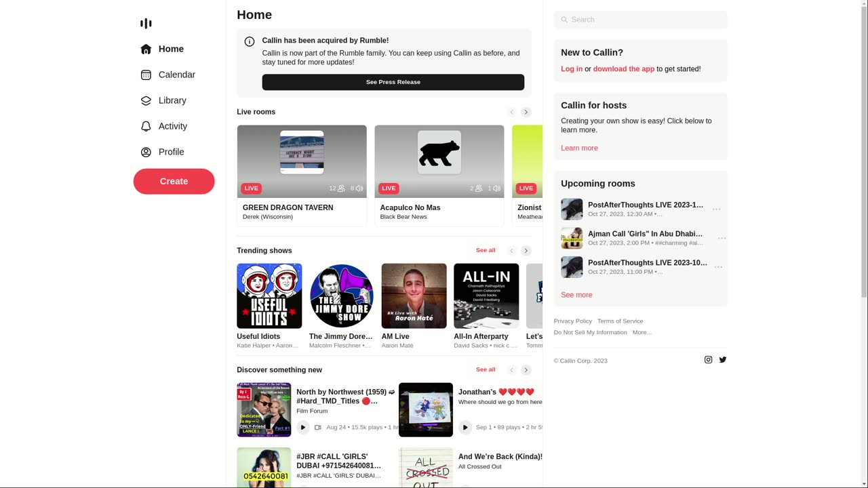Viewport: 868px width, 488px height.
Task: Open AM Live with Aaron Maté cover
Action: pyautogui.click(x=414, y=296)
